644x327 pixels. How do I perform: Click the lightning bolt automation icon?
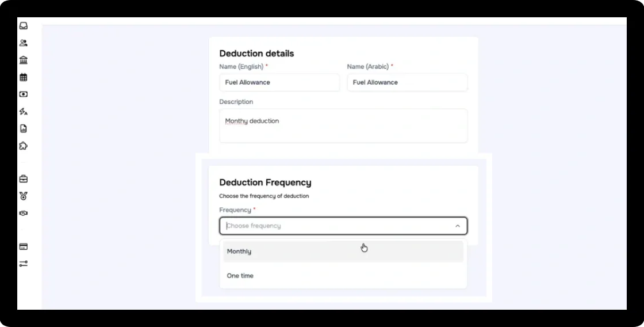click(x=24, y=112)
